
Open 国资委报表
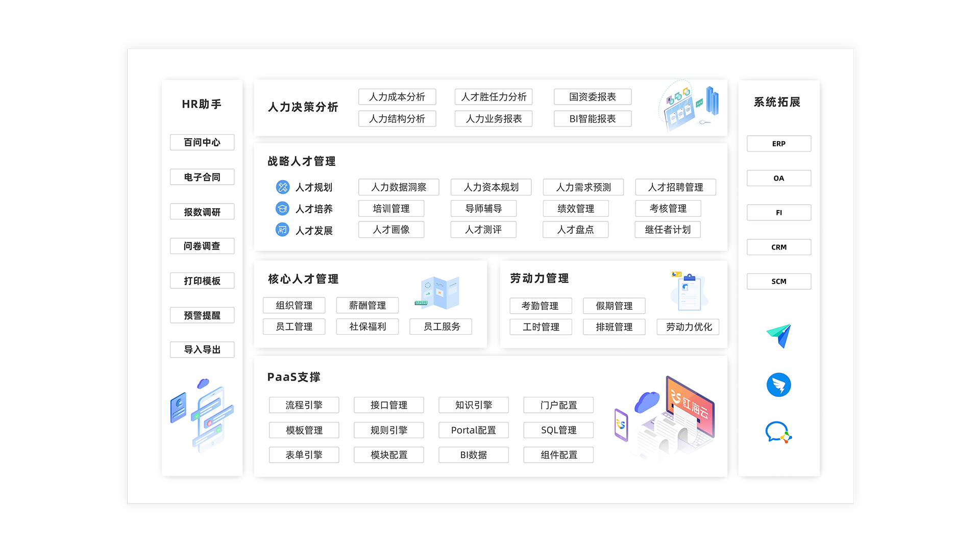593,97
